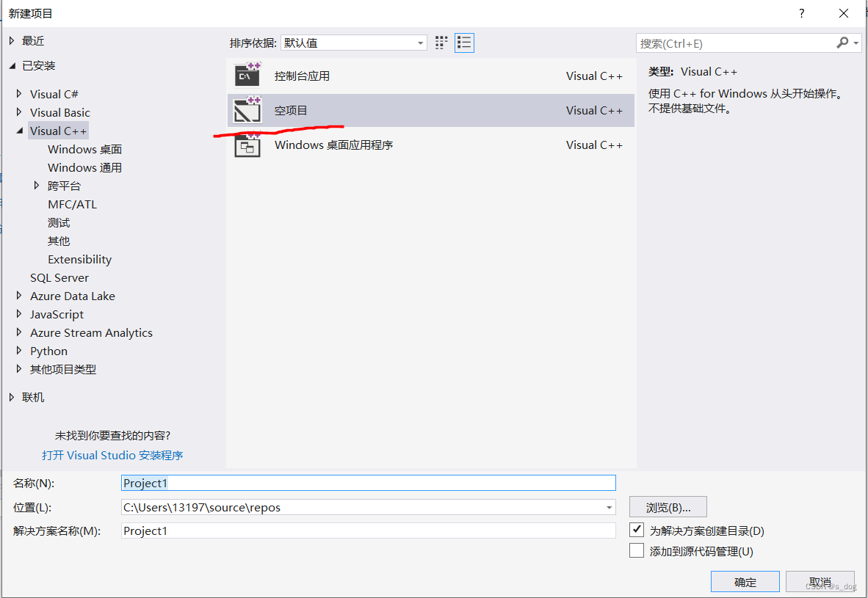The width and height of the screenshot is (868, 598).
Task: Select the Windows 桌面应用程序 template row
Action: click(x=430, y=145)
